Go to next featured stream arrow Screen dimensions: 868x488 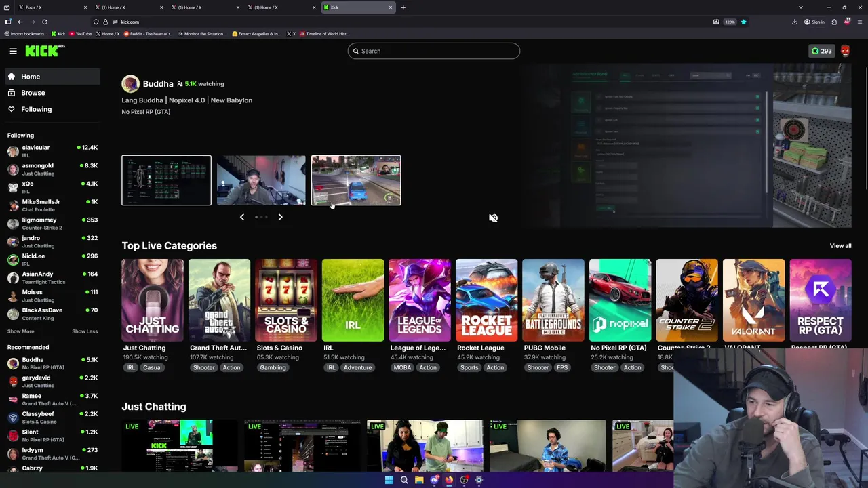[280, 217]
